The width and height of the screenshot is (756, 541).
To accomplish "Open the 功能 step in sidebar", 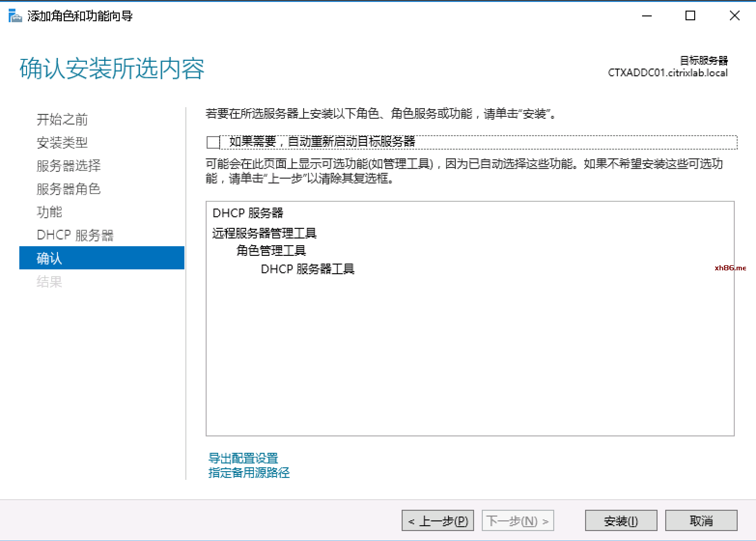I will click(x=49, y=212).
